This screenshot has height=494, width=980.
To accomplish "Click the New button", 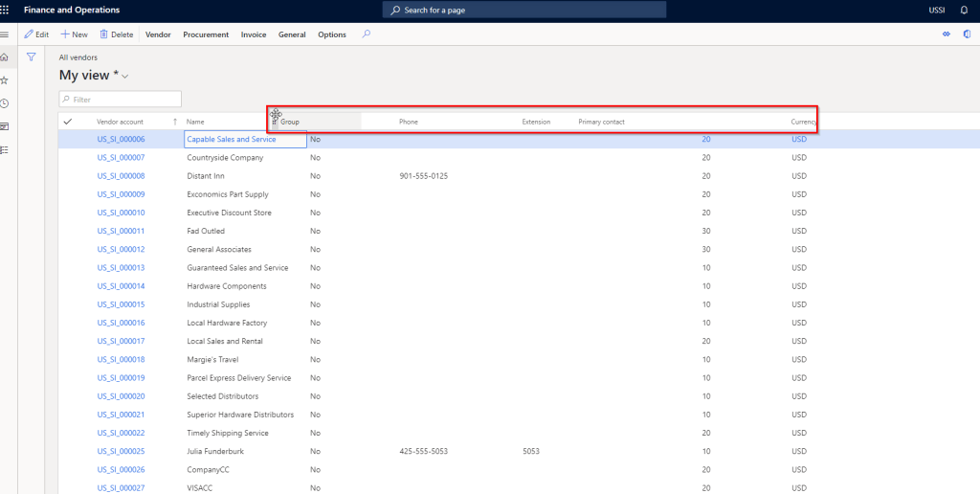I will pos(75,34).
